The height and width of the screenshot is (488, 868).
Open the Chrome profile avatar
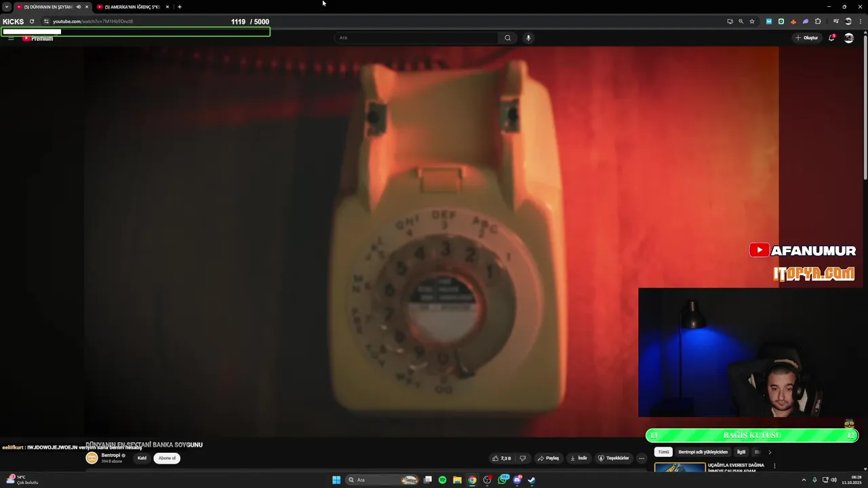(x=848, y=22)
